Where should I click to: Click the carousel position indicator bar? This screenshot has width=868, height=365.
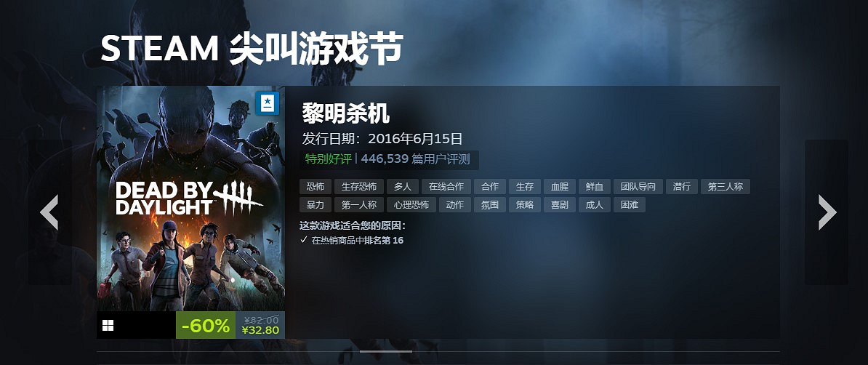[386, 351]
